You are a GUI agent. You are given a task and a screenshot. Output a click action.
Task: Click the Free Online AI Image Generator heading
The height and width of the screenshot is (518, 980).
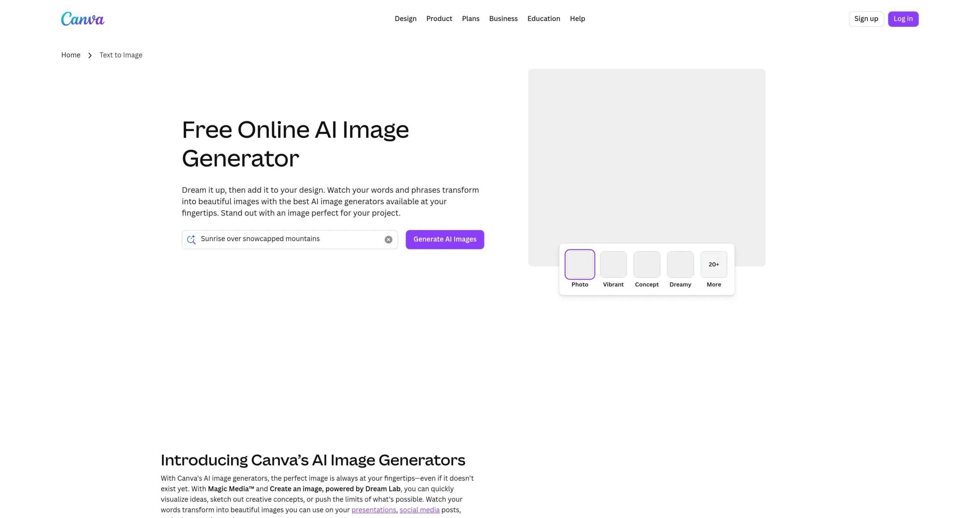point(295,144)
